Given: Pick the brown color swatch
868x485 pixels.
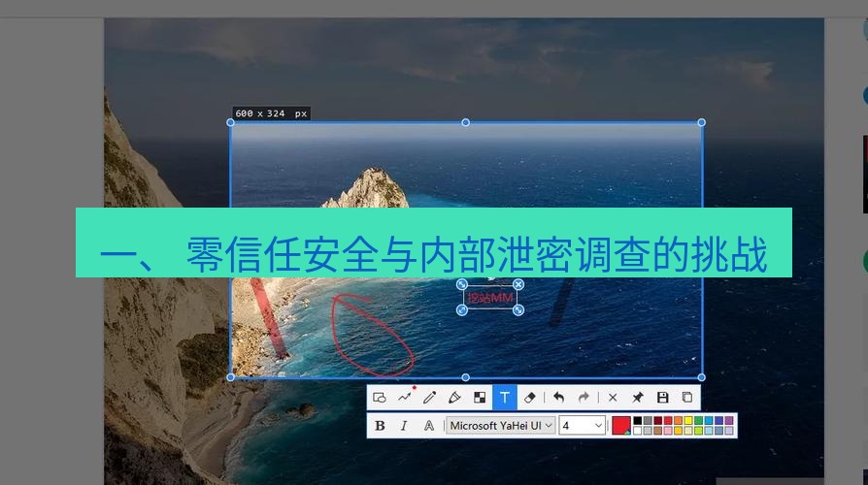Looking at the screenshot, I should (x=657, y=431).
